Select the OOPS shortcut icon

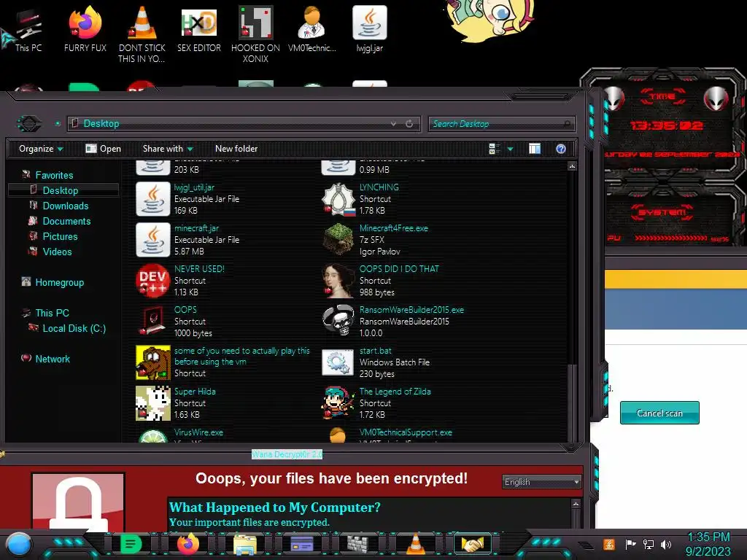tap(153, 322)
